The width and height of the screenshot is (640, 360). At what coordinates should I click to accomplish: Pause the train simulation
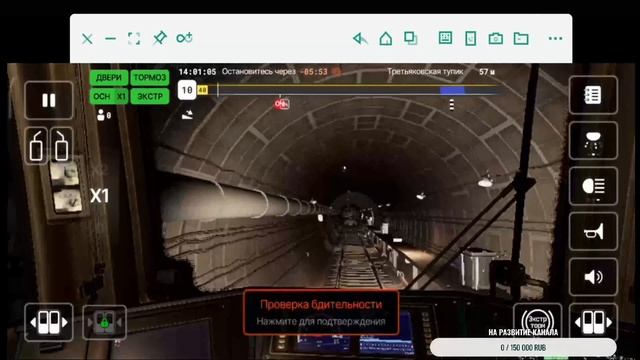coord(49,100)
